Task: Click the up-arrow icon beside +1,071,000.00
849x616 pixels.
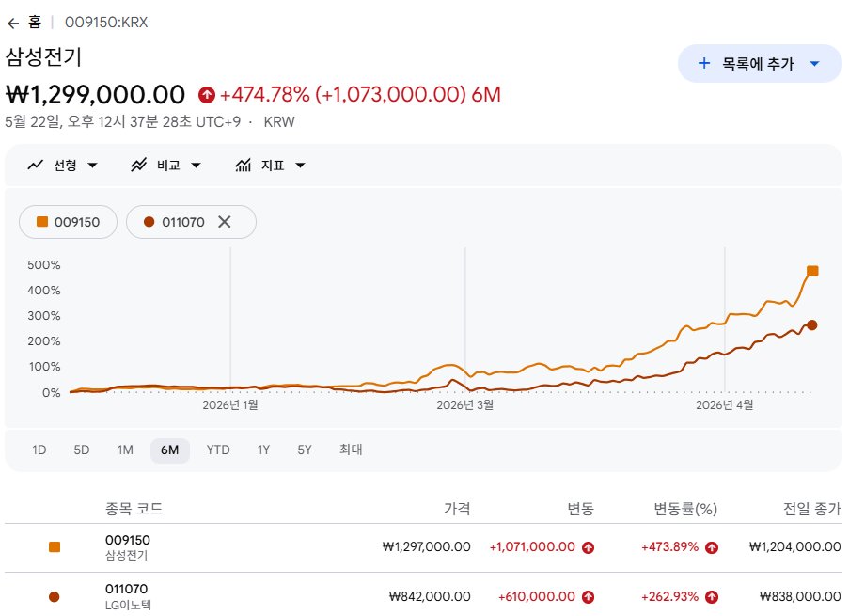Action: 588,547
